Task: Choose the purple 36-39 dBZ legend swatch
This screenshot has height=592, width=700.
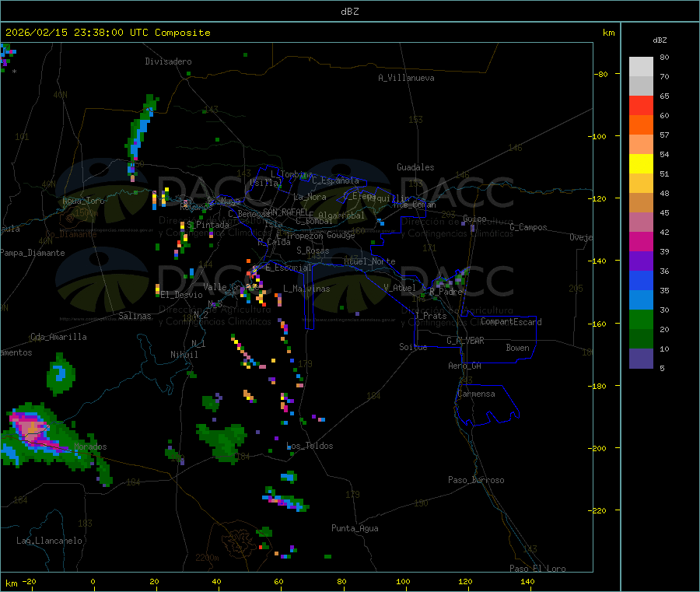Action: coord(641,261)
